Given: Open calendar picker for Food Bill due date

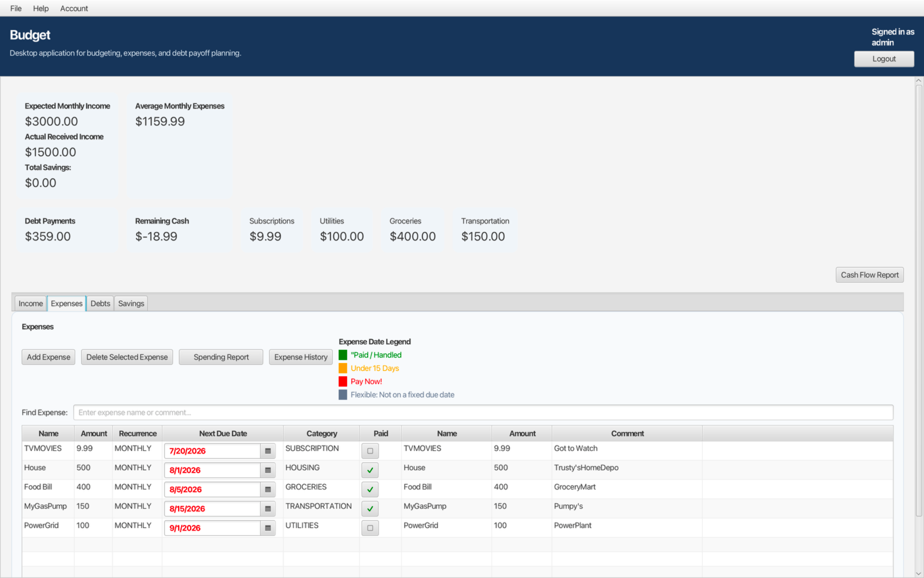Looking at the screenshot, I should (268, 489).
